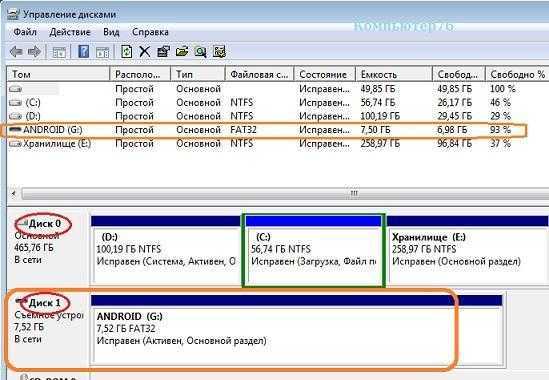549x380 pixels.
Task: Select the Диск 1 label
Action: [x=44, y=303]
